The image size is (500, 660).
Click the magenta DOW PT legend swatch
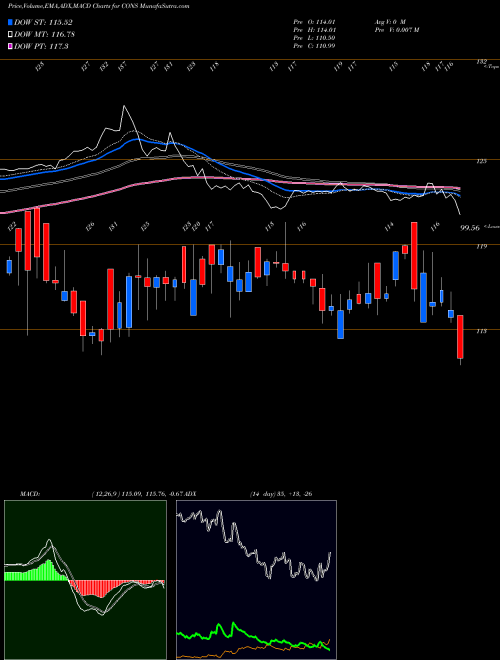coord(10,46)
